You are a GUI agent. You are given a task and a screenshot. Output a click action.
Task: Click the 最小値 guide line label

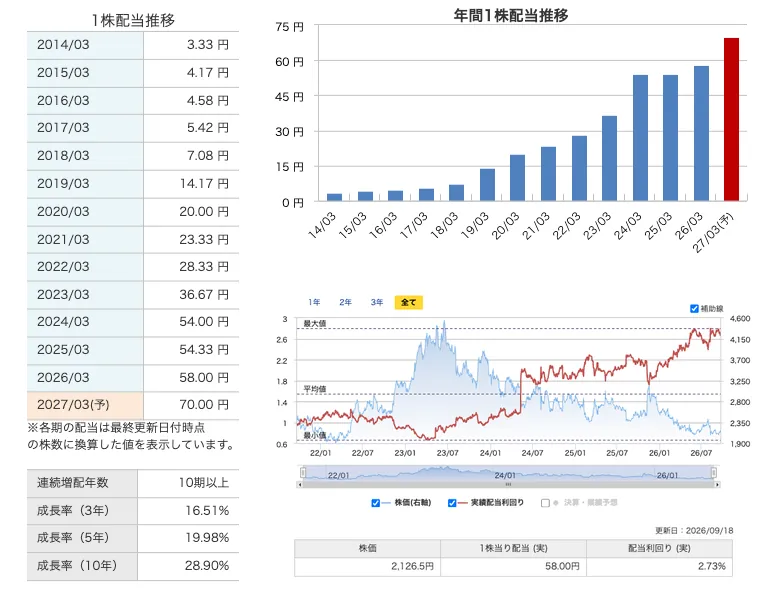(x=315, y=435)
